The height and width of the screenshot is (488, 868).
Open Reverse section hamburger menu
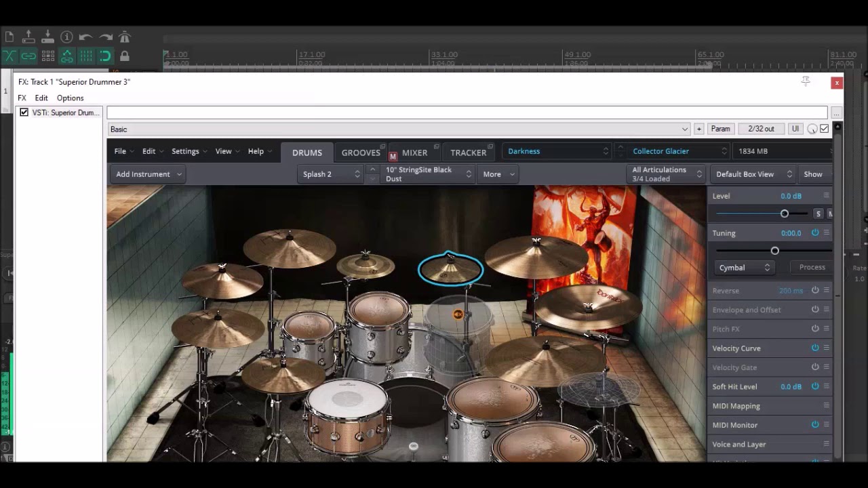(826, 290)
